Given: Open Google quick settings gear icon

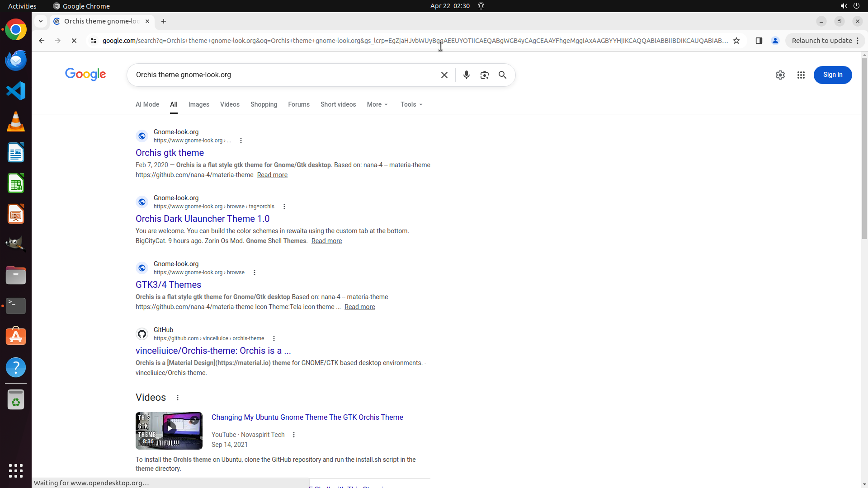Looking at the screenshot, I should [780, 75].
